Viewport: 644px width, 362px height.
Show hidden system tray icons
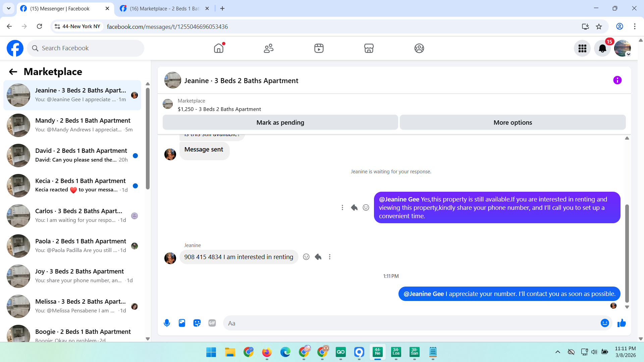tap(557, 352)
